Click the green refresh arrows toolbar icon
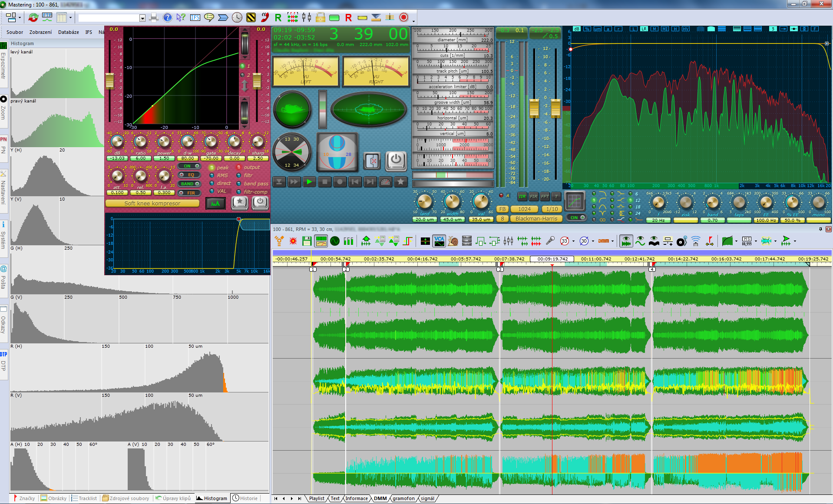 pyautogui.click(x=33, y=18)
